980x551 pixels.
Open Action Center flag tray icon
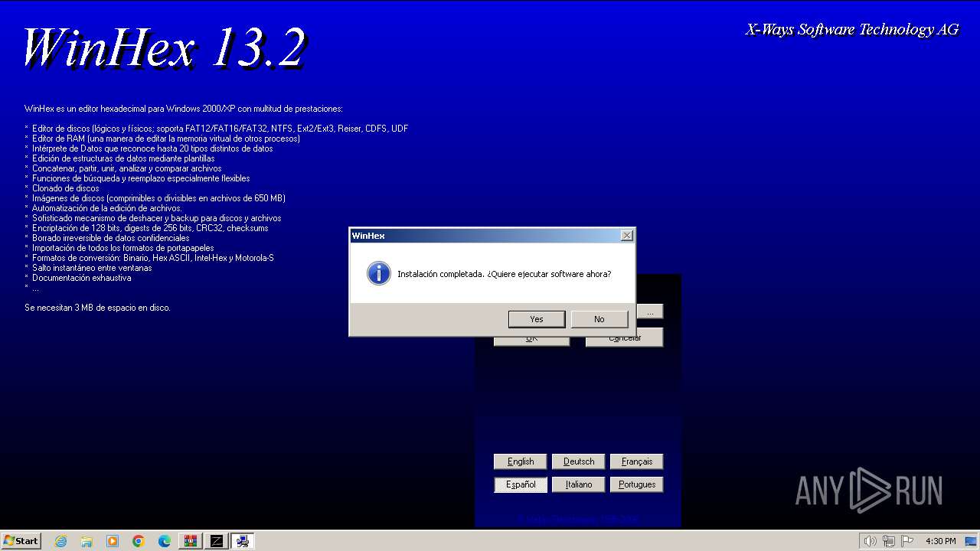[907, 541]
